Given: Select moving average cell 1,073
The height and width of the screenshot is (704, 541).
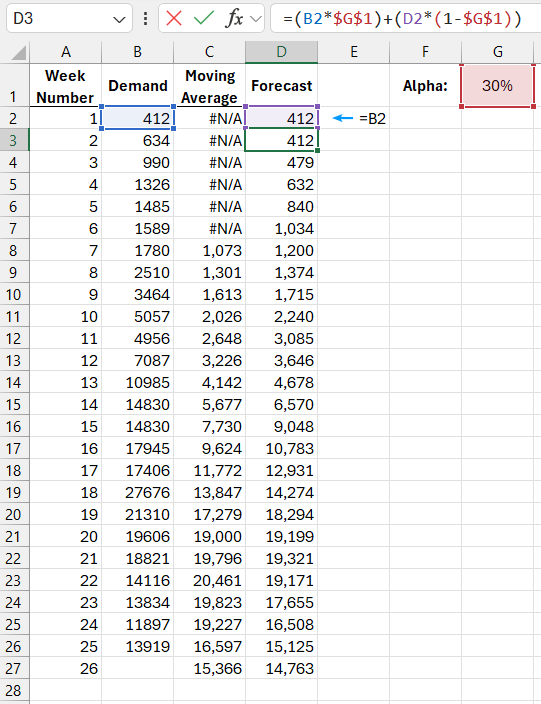Looking at the screenshot, I should coord(209,251).
